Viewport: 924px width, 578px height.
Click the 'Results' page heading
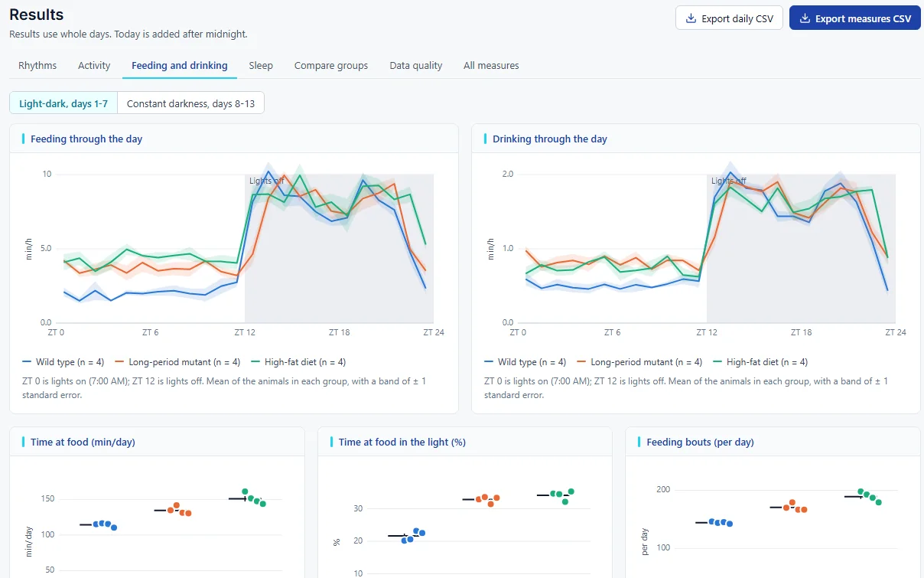[37, 15]
